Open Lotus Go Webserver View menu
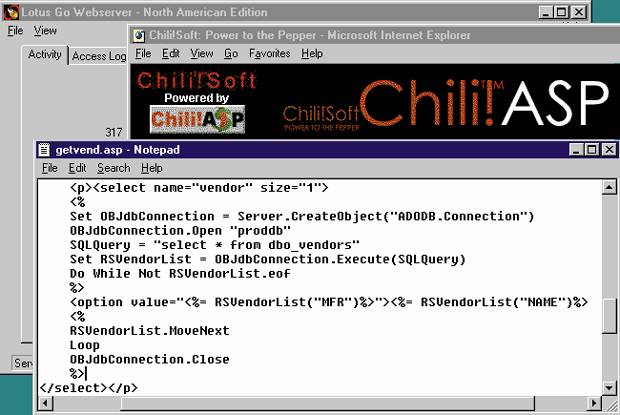 click(x=45, y=30)
